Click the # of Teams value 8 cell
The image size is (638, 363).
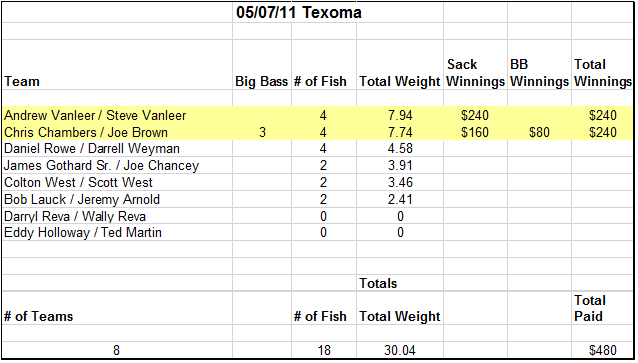pos(117,350)
